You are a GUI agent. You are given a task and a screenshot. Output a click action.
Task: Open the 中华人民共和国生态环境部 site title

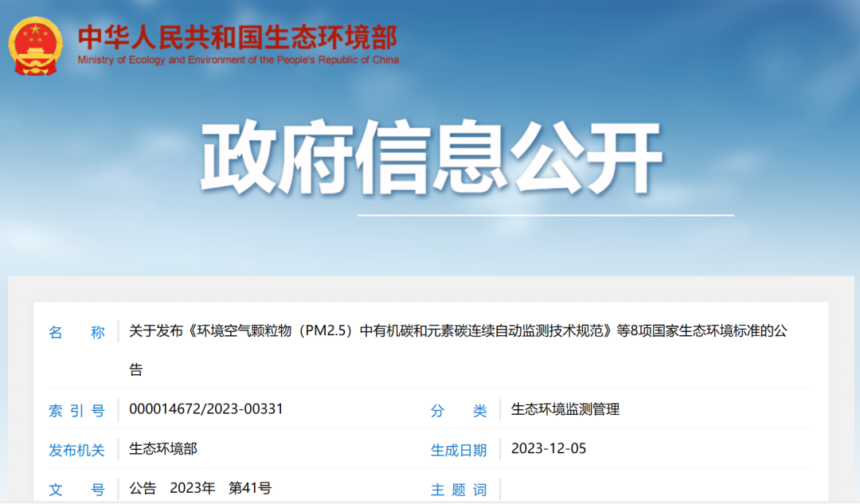point(237,37)
